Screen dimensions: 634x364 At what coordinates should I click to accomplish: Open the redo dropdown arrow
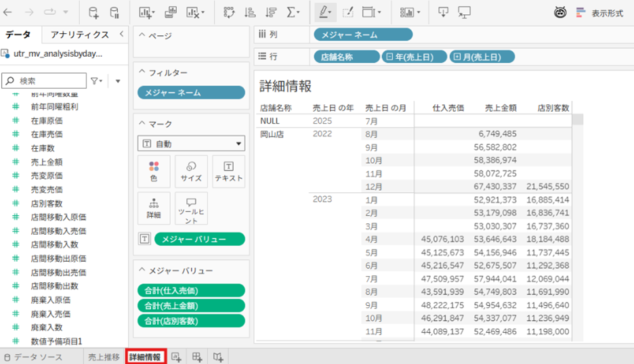tap(66, 13)
